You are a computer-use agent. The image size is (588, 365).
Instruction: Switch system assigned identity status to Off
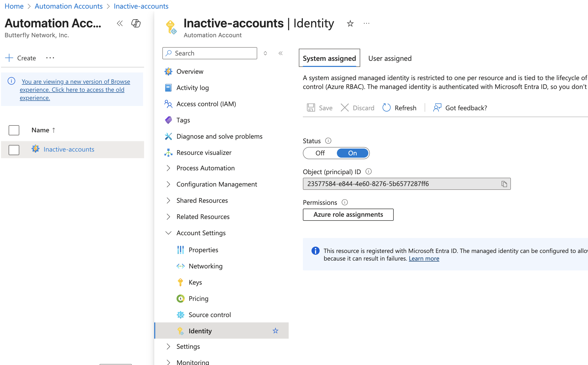pos(320,153)
